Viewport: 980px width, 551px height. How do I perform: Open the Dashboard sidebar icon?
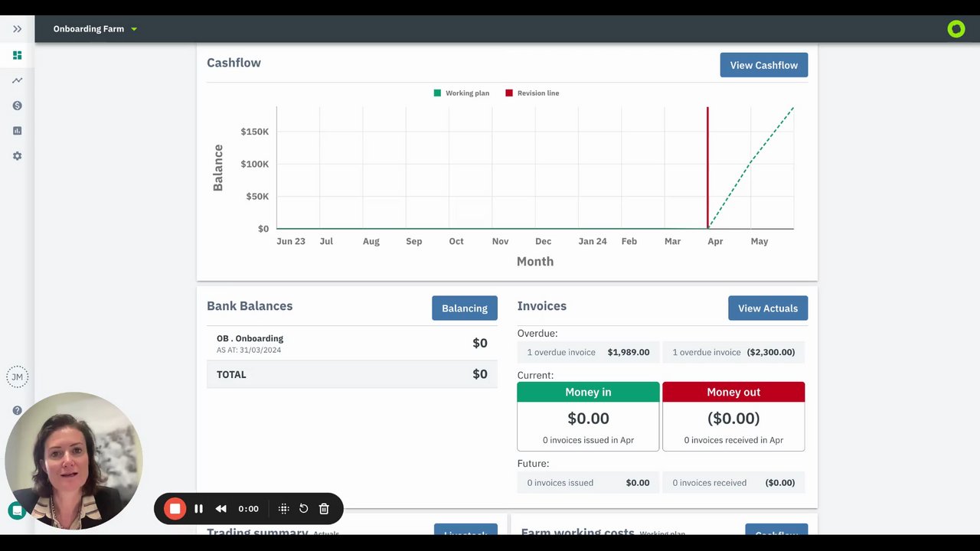pyautogui.click(x=17, y=55)
